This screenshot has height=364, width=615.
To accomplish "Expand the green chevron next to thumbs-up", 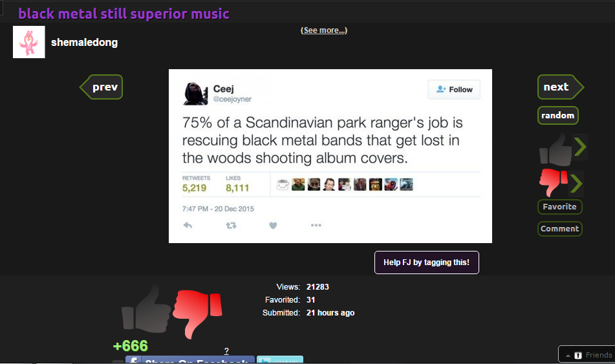I will click(x=580, y=147).
